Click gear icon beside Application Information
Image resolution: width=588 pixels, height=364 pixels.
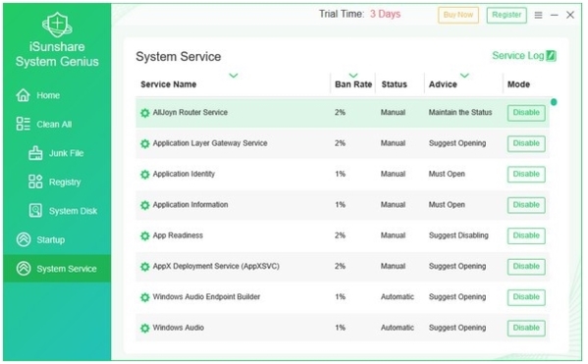pyautogui.click(x=144, y=205)
